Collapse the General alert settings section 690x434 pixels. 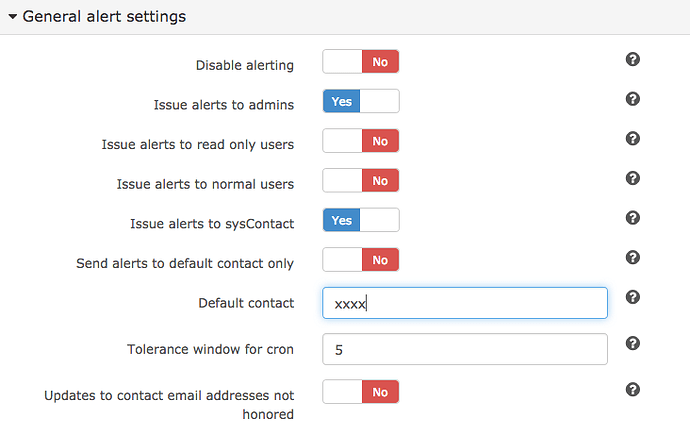point(13,17)
